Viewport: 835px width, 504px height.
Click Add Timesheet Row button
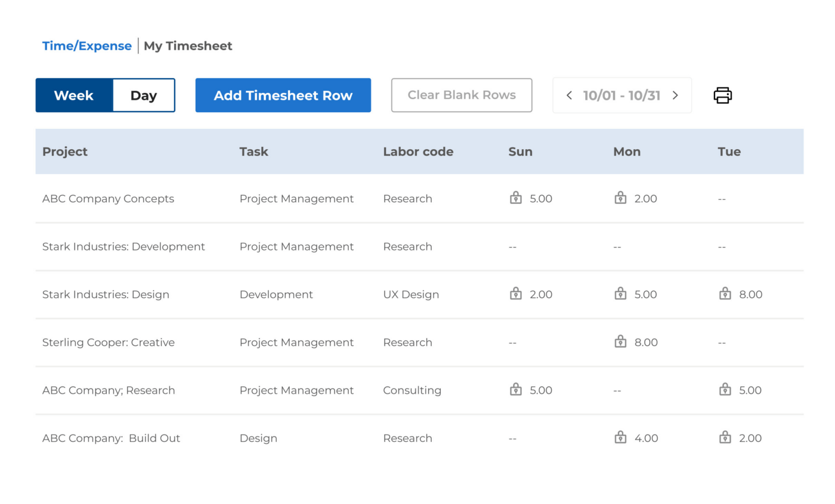[x=283, y=95]
